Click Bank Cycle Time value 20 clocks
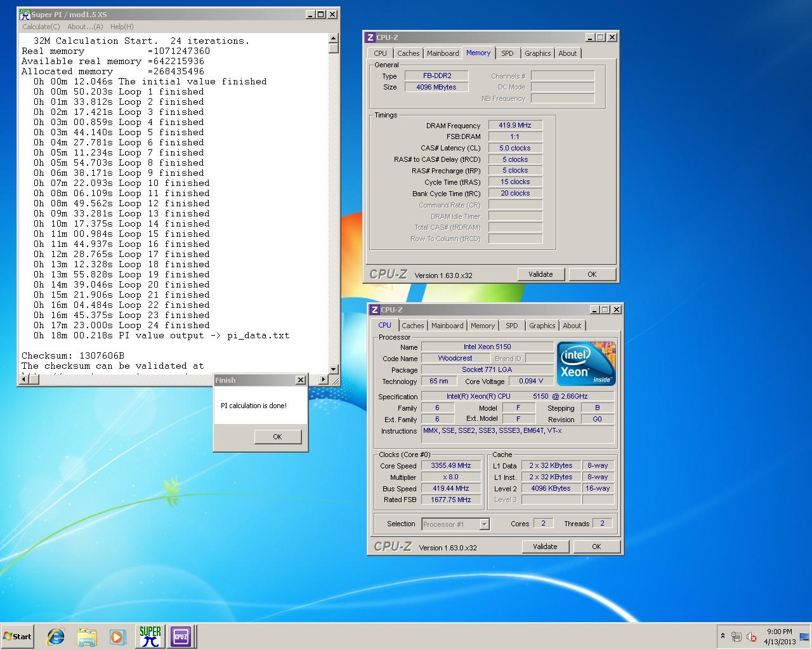Image resolution: width=812 pixels, height=650 pixels. click(x=515, y=193)
